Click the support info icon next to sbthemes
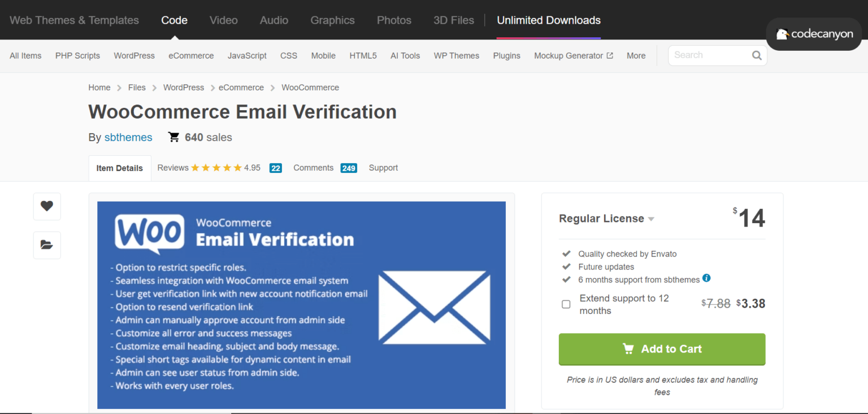The image size is (868, 414). pos(706,278)
